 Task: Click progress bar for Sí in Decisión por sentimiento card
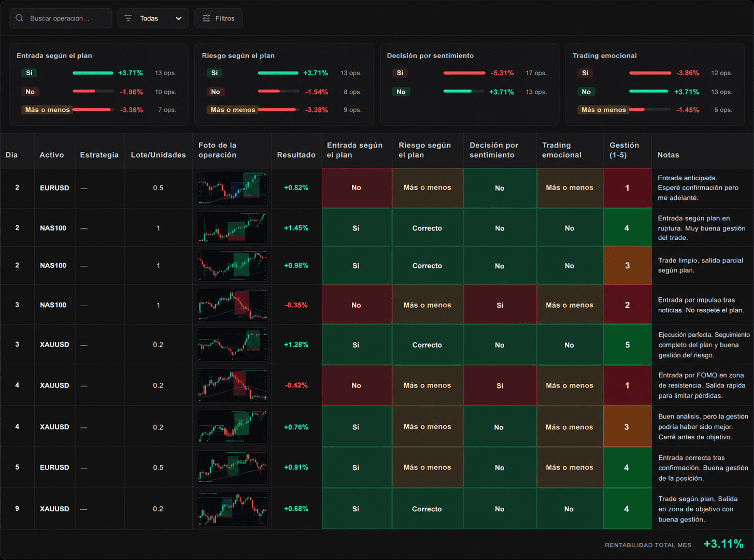464,73
